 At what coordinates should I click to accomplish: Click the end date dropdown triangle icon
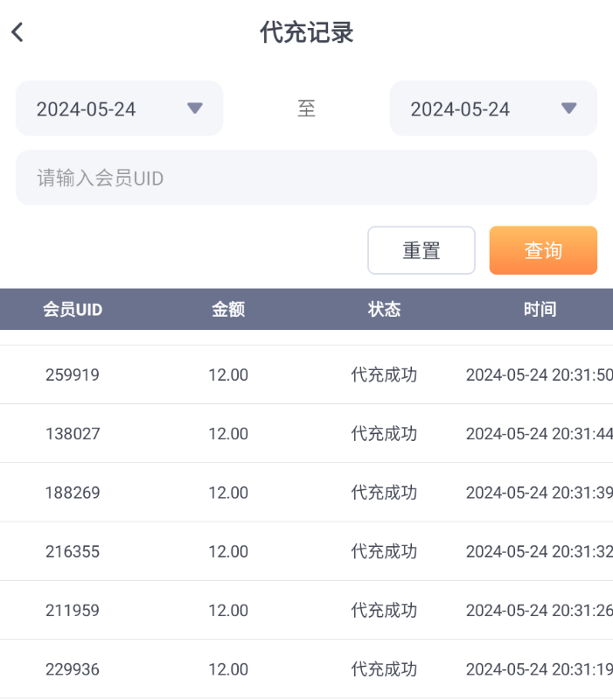(x=568, y=108)
